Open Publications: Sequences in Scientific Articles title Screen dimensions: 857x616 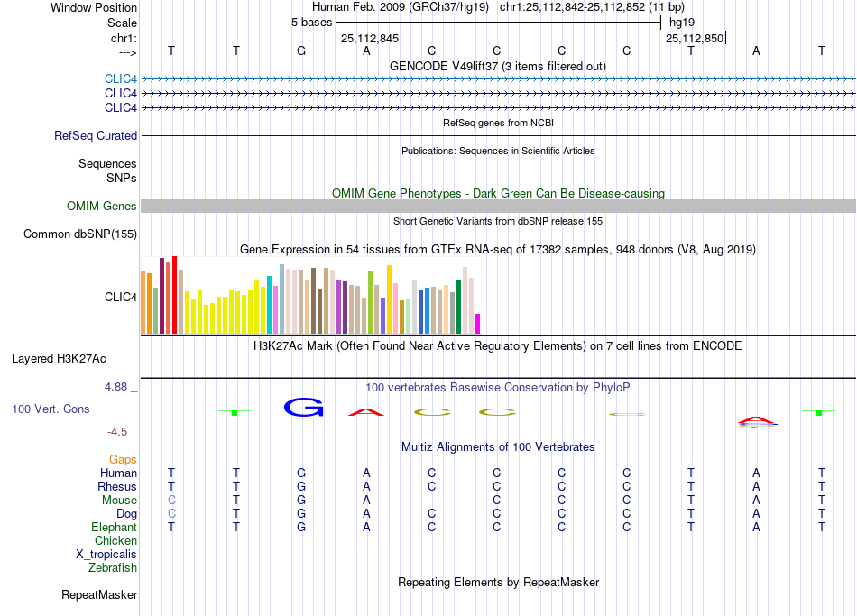click(498, 151)
